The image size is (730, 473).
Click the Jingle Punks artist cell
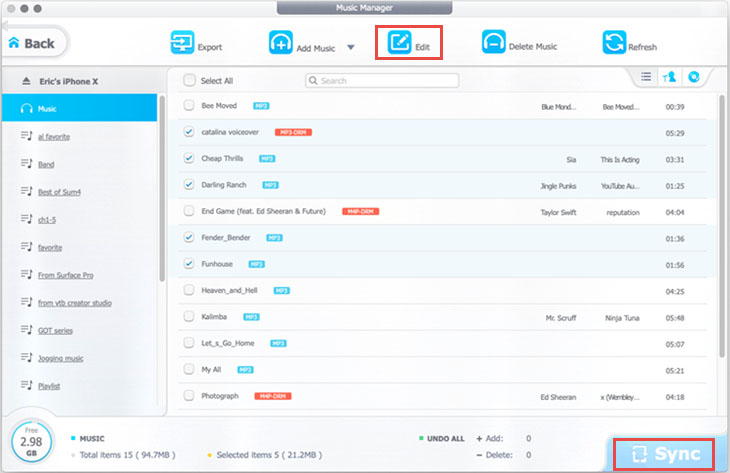pyautogui.click(x=558, y=186)
